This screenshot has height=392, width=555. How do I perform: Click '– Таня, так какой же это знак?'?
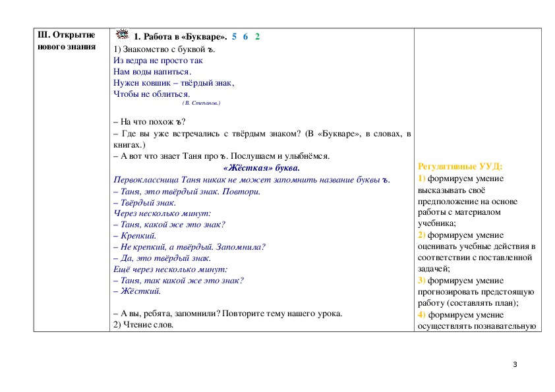(179, 281)
